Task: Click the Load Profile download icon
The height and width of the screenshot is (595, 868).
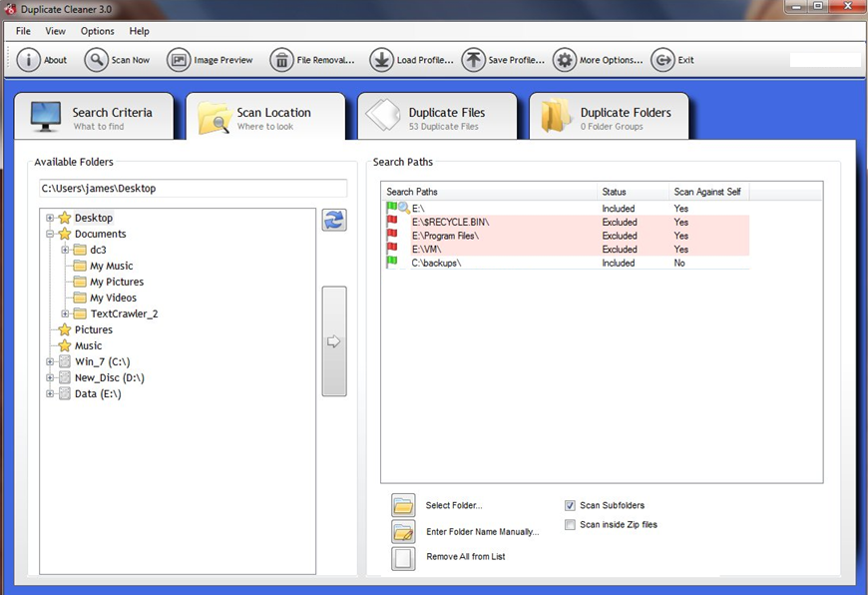Action: click(x=381, y=60)
